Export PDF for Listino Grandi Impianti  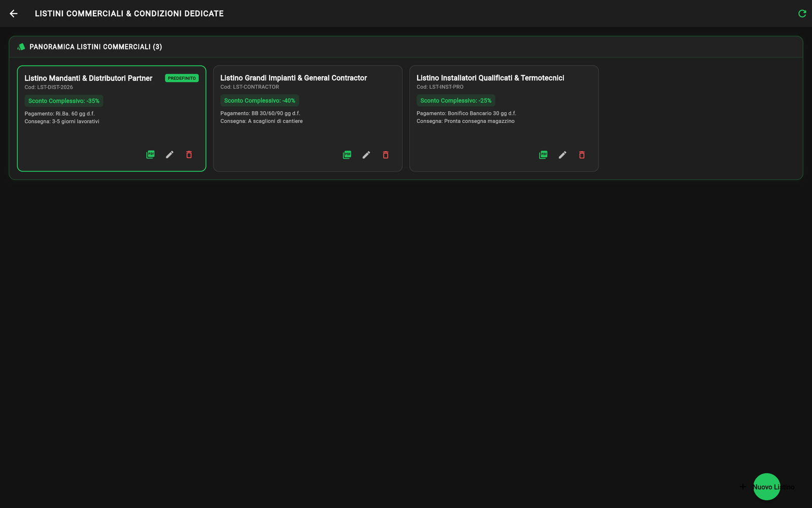[x=347, y=155]
